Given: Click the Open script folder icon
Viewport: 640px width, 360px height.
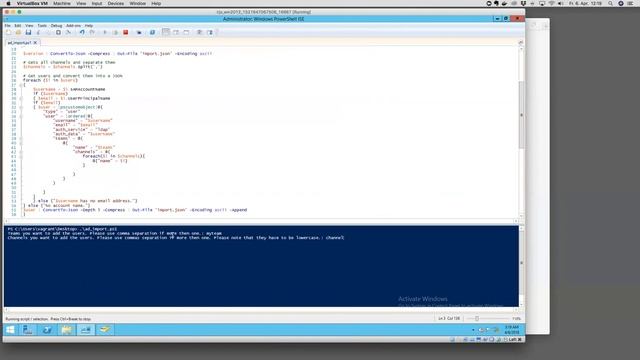Looking at the screenshot, I should (18, 32).
